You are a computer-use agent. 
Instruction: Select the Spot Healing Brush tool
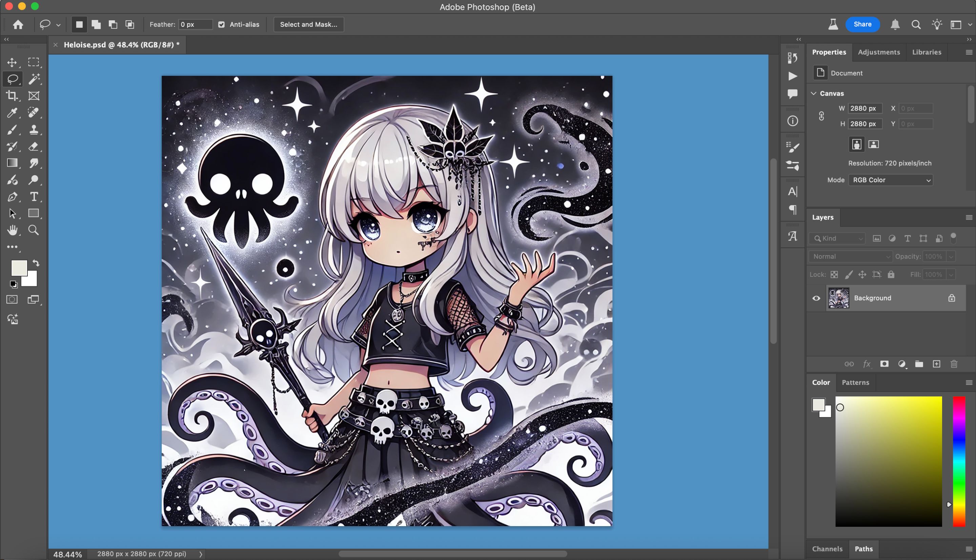pyautogui.click(x=34, y=113)
